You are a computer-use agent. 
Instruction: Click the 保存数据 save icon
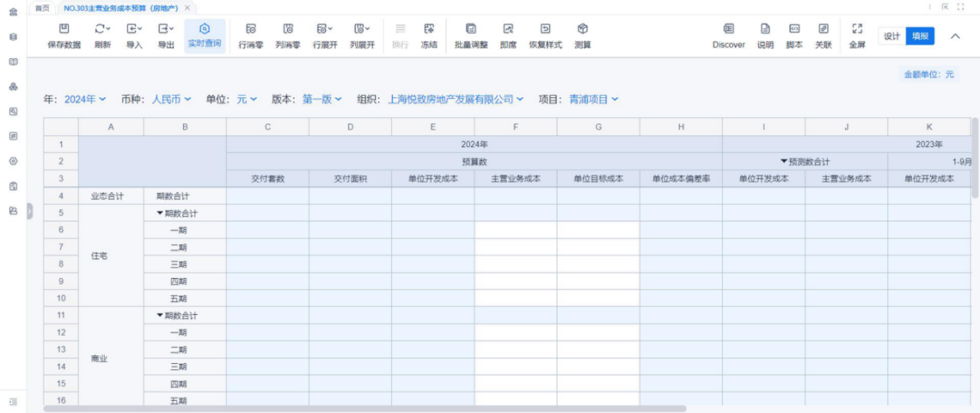(x=64, y=29)
